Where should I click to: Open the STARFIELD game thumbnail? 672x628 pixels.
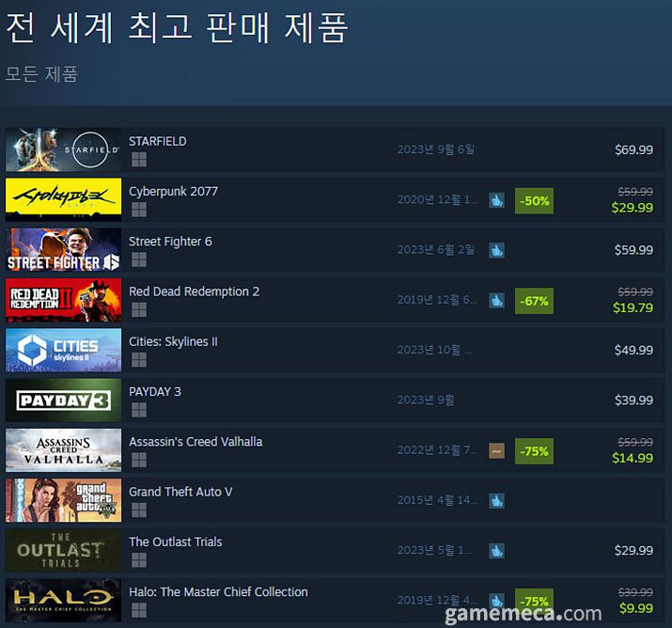pos(63,149)
